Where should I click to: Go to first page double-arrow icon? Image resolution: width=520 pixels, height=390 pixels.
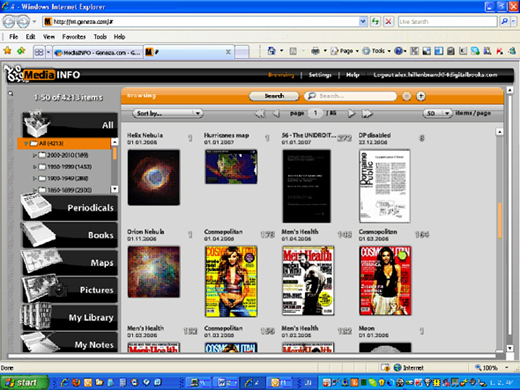point(260,114)
